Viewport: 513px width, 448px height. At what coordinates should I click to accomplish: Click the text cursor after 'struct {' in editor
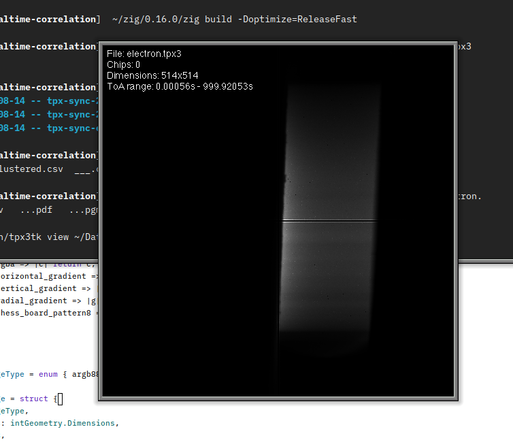(60, 399)
